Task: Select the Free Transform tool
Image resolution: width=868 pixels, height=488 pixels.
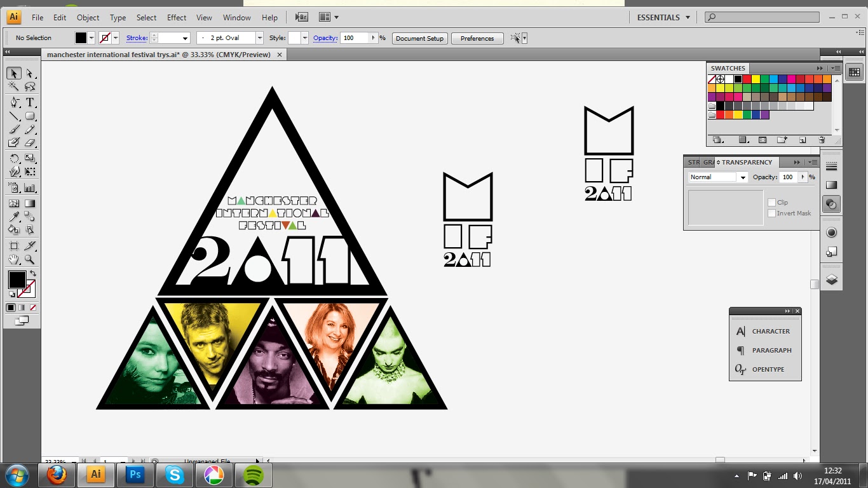Action: [29, 172]
